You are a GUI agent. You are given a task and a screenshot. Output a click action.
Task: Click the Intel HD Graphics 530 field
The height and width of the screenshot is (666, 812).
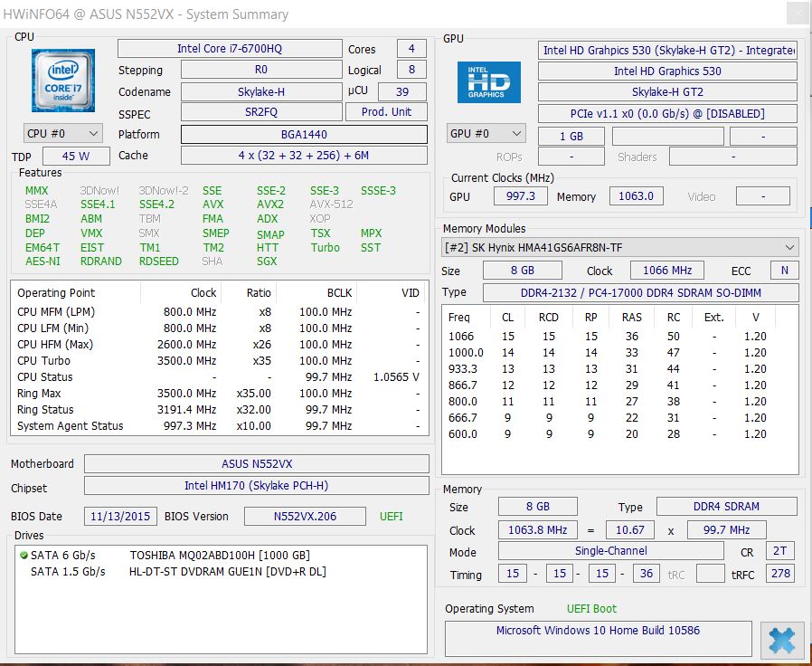click(667, 71)
